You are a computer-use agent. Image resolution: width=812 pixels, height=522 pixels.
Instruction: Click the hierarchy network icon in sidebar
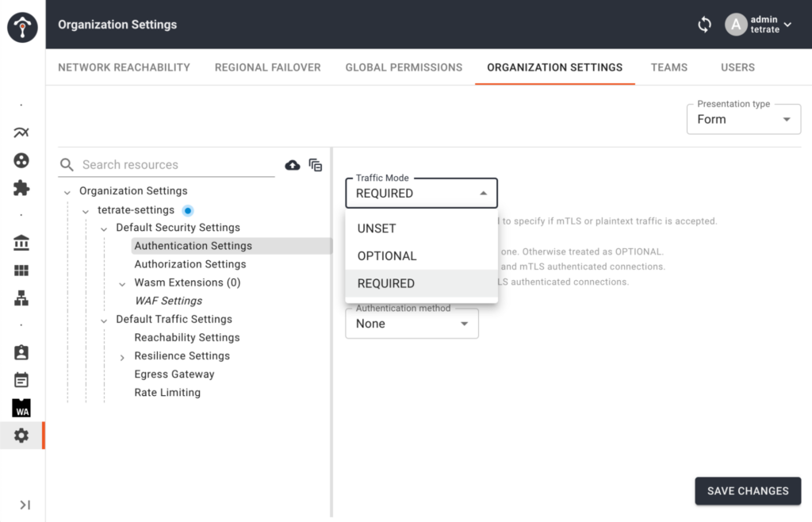pyautogui.click(x=21, y=297)
